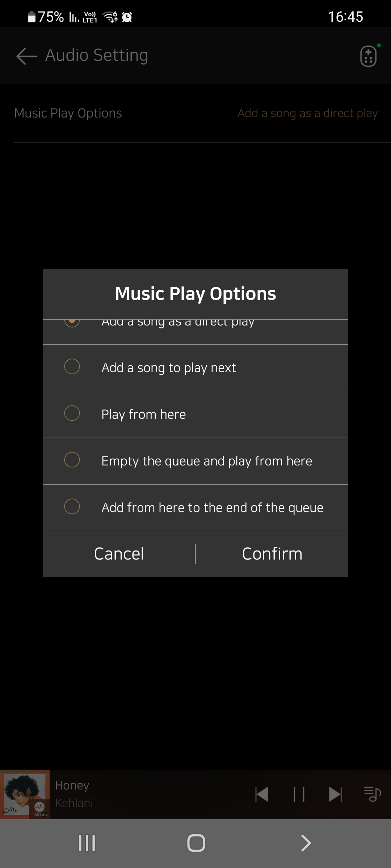Select the Add a song to play next radio button

tap(72, 367)
